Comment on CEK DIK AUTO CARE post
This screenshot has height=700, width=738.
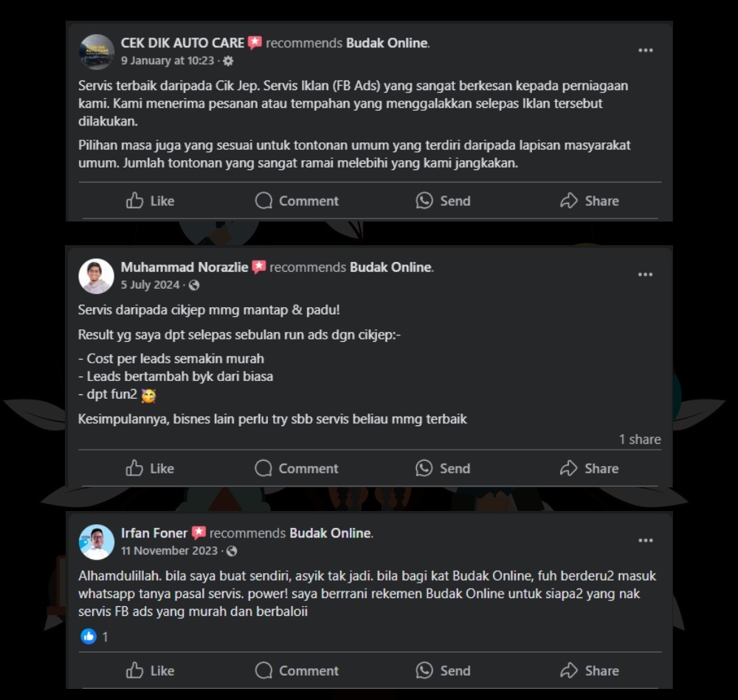tap(297, 201)
